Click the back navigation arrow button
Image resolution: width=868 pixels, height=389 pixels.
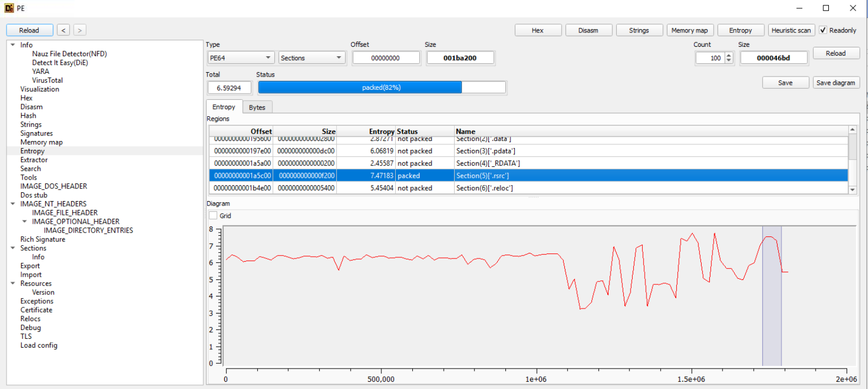coord(63,30)
